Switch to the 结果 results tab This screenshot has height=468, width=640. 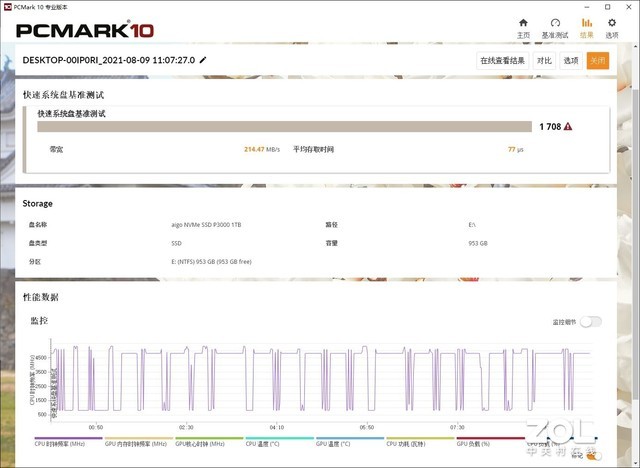tap(587, 28)
